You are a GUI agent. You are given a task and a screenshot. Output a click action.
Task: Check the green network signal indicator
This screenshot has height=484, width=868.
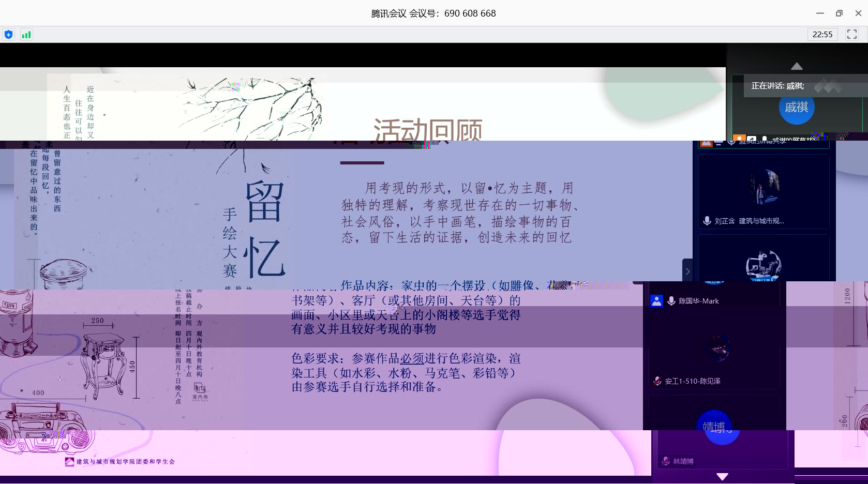point(26,35)
